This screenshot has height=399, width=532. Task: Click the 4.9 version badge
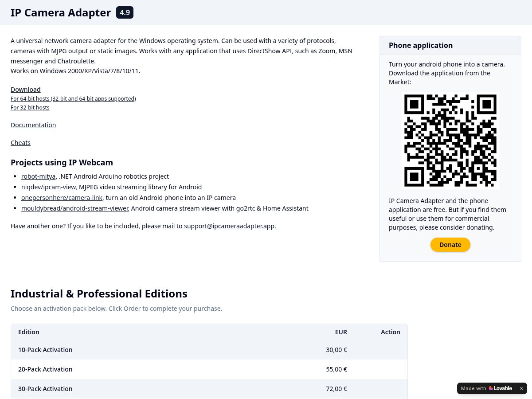click(125, 12)
